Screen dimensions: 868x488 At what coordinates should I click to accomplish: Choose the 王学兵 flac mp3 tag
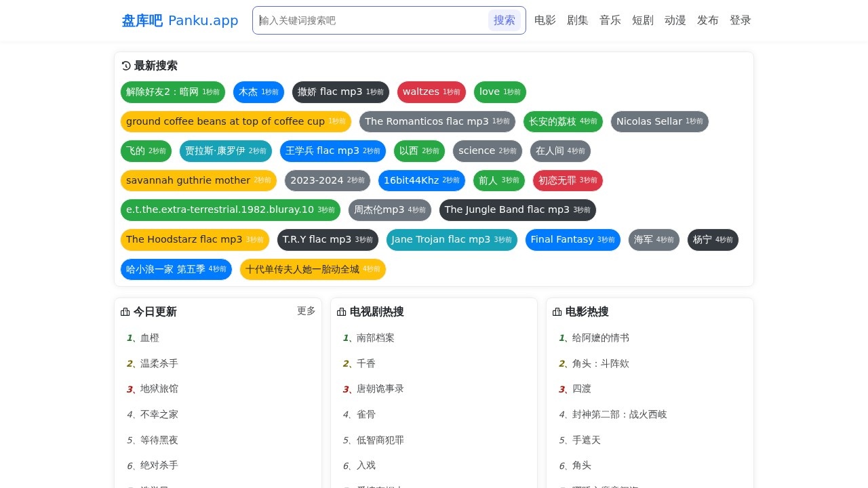tap(333, 151)
